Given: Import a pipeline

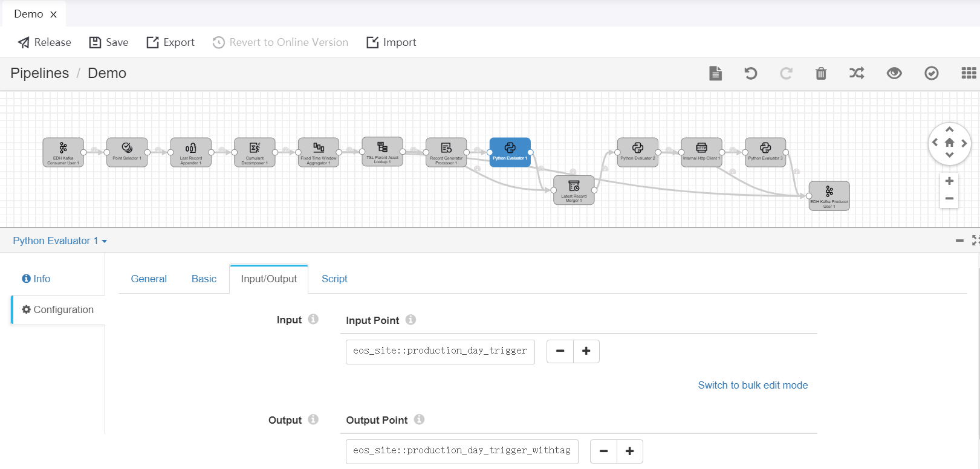Looking at the screenshot, I should 391,42.
